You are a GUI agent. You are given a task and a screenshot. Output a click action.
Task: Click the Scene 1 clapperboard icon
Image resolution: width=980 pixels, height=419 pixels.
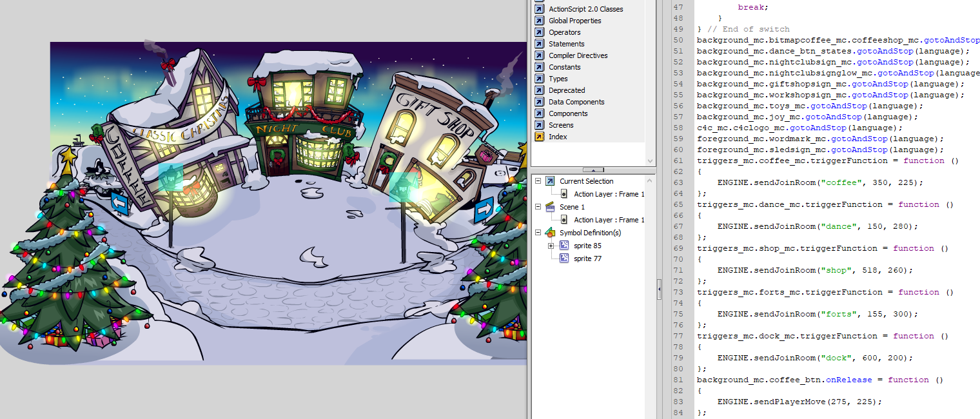coord(550,207)
